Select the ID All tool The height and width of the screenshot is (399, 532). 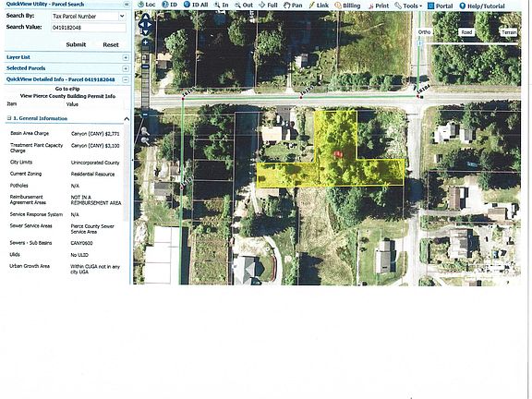point(196,5)
